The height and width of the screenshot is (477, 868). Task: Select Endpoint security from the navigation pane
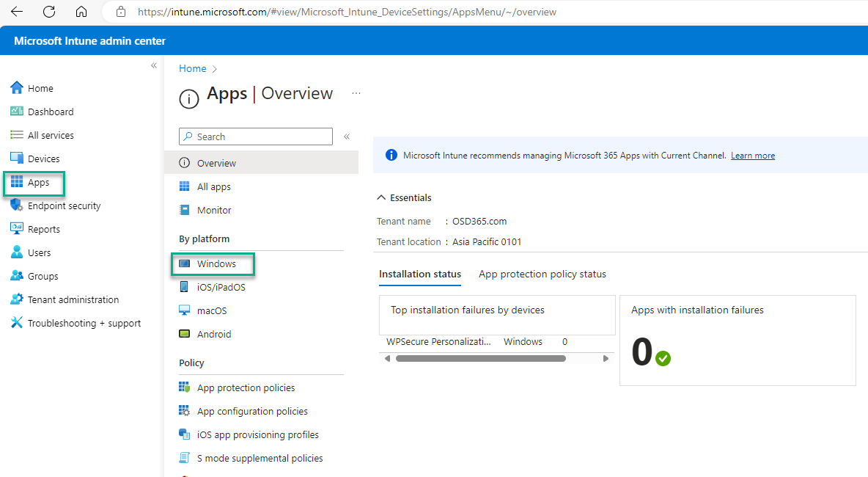pyautogui.click(x=62, y=205)
